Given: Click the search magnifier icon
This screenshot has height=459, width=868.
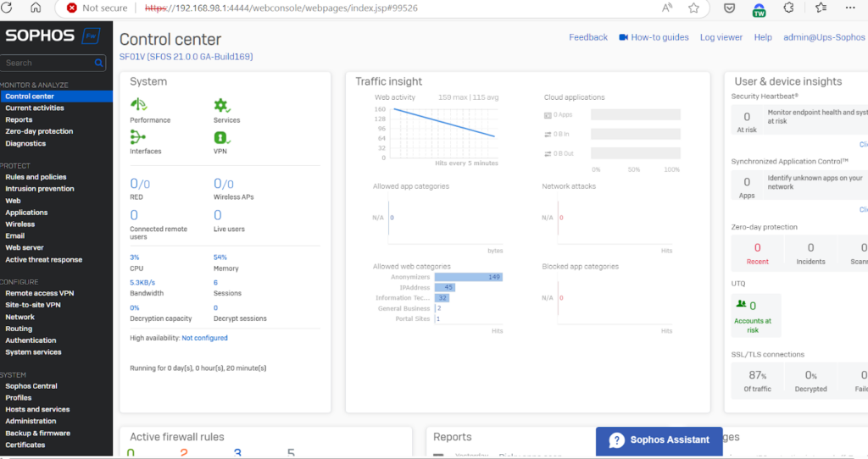Looking at the screenshot, I should 98,63.
